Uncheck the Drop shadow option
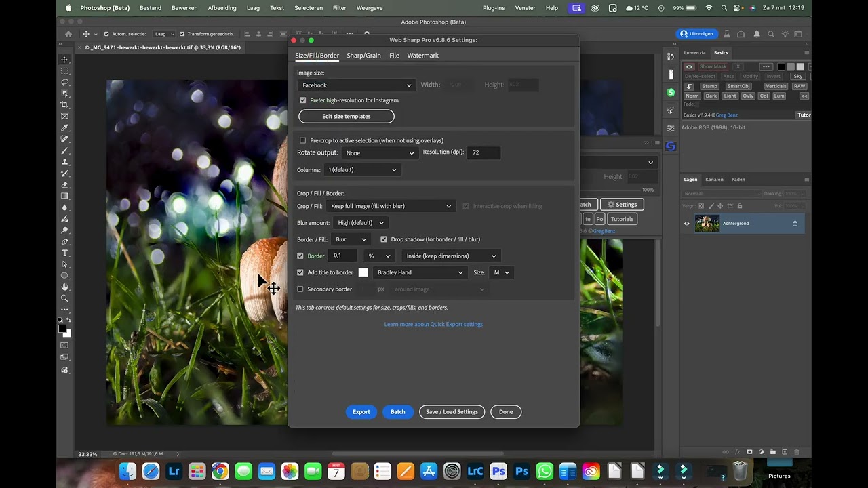The height and width of the screenshot is (488, 868). coord(384,239)
